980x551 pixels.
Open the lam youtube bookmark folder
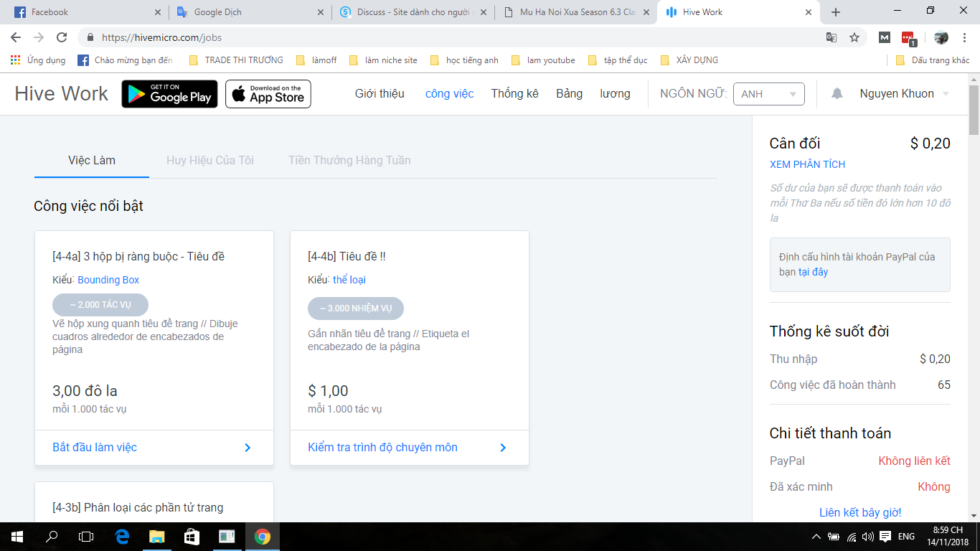coord(543,60)
